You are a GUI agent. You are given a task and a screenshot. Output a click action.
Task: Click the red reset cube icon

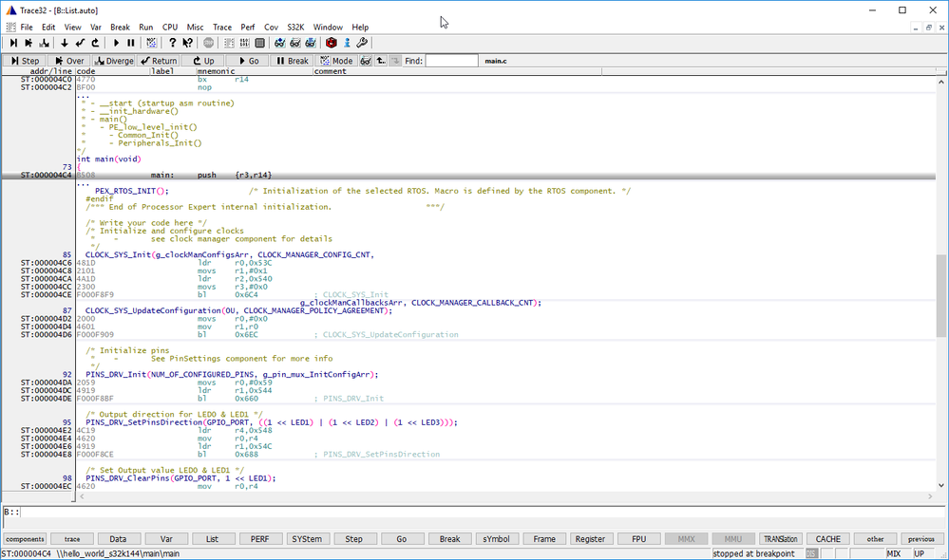[332, 43]
